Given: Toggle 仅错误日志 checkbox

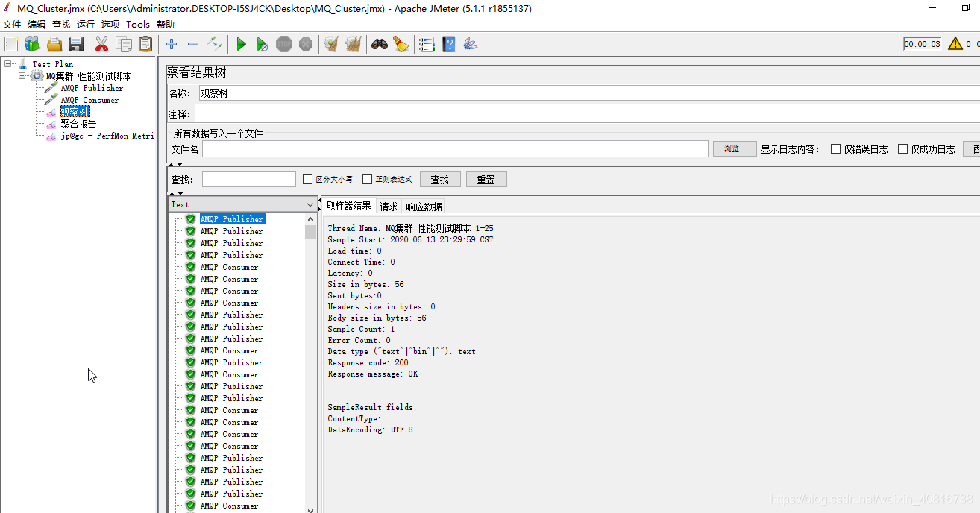Looking at the screenshot, I should [836, 148].
